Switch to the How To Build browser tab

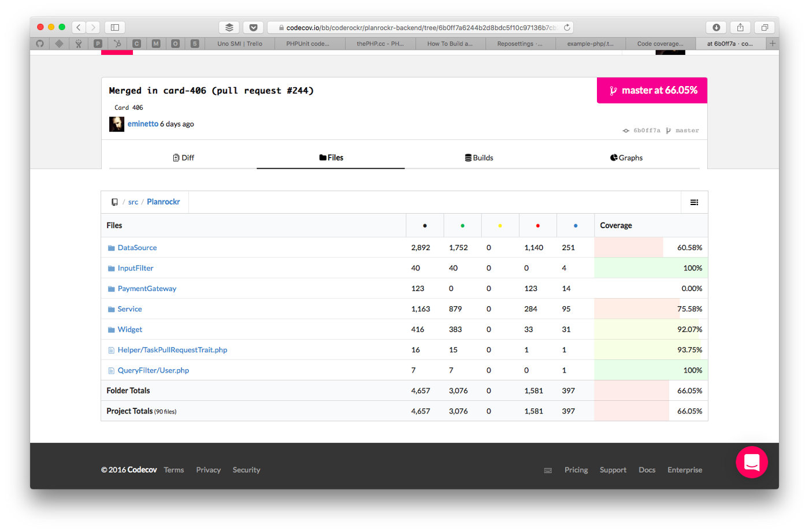pyautogui.click(x=450, y=43)
